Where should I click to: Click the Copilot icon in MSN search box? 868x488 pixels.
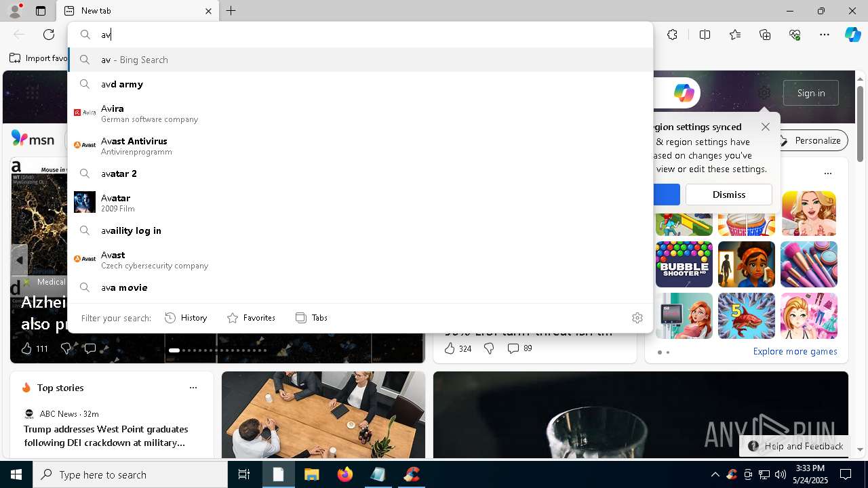684,93
